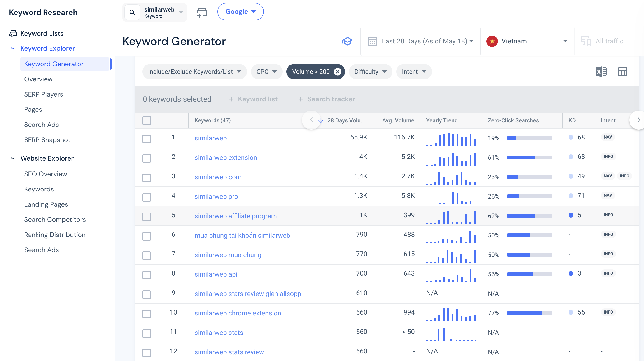Open the similarweb extension keyword link
The width and height of the screenshot is (644, 361).
pos(226,158)
